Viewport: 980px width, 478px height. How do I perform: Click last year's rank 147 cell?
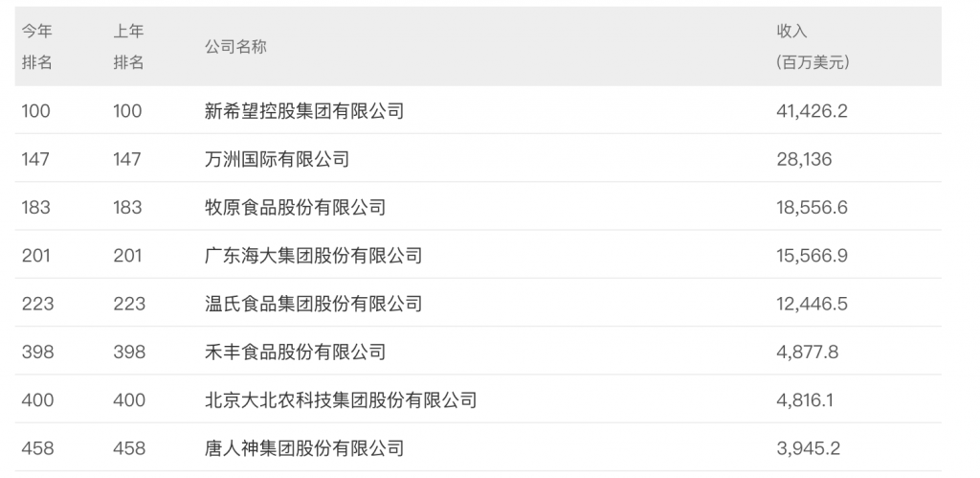[127, 159]
